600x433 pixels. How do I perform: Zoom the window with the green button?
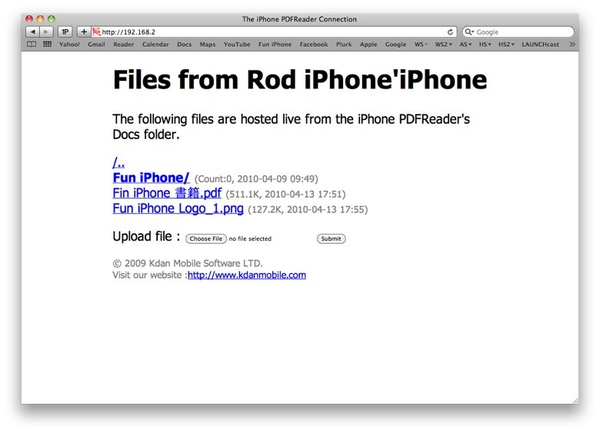51,19
